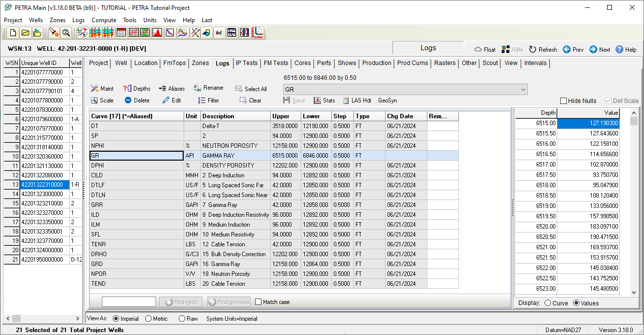Select the Metric units radio button
Viewport: 644px width, 335px height.
(x=148, y=318)
